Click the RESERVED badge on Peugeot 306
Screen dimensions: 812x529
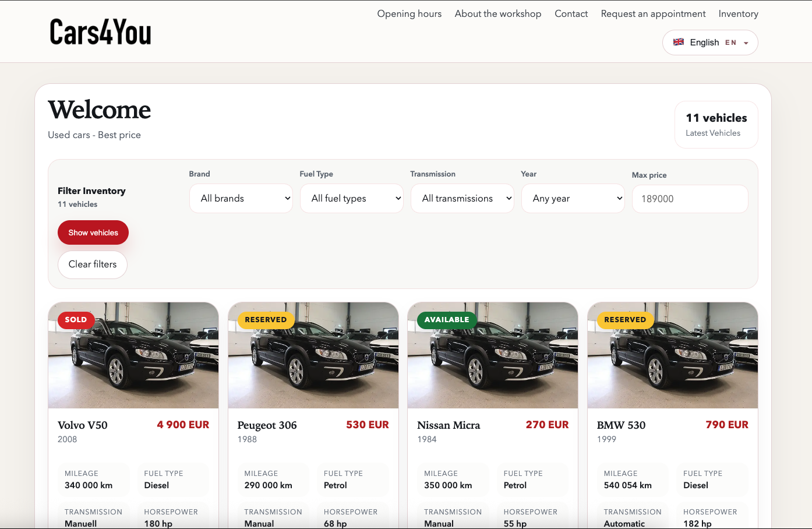266,320
